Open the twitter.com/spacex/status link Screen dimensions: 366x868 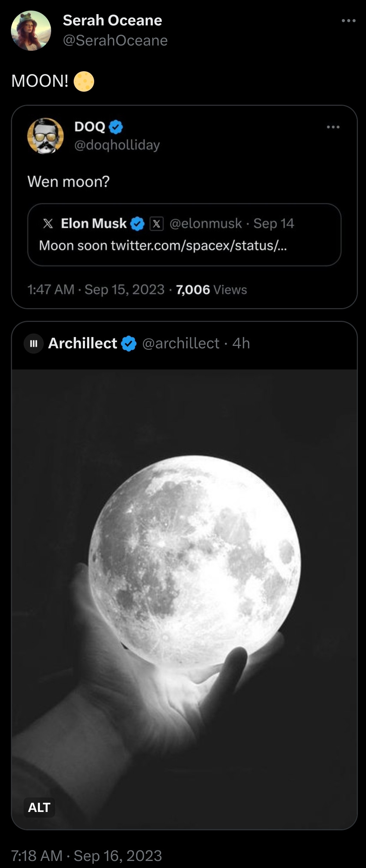coord(199,245)
